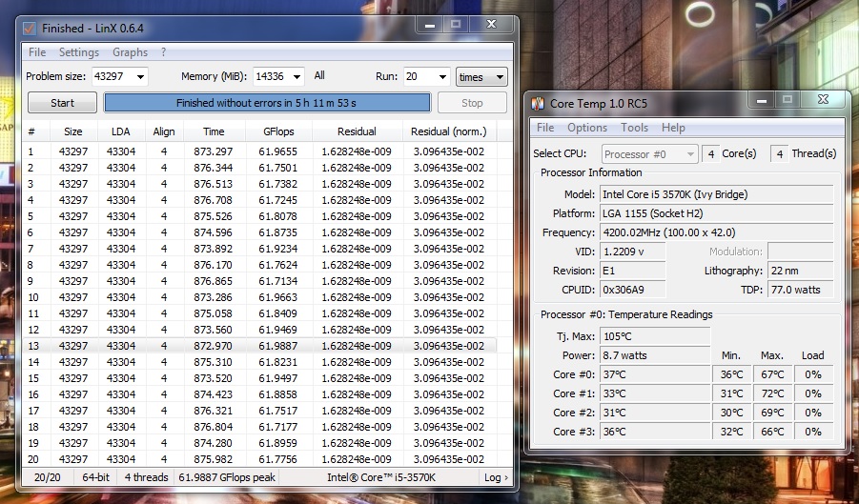Click the Core Temp title bar icon

538,104
